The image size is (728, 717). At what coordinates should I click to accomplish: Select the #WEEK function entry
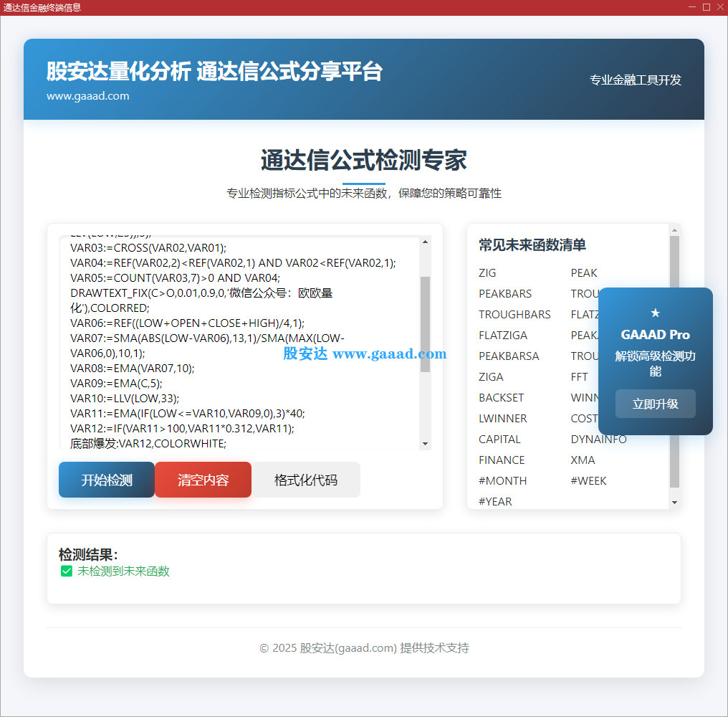point(588,481)
